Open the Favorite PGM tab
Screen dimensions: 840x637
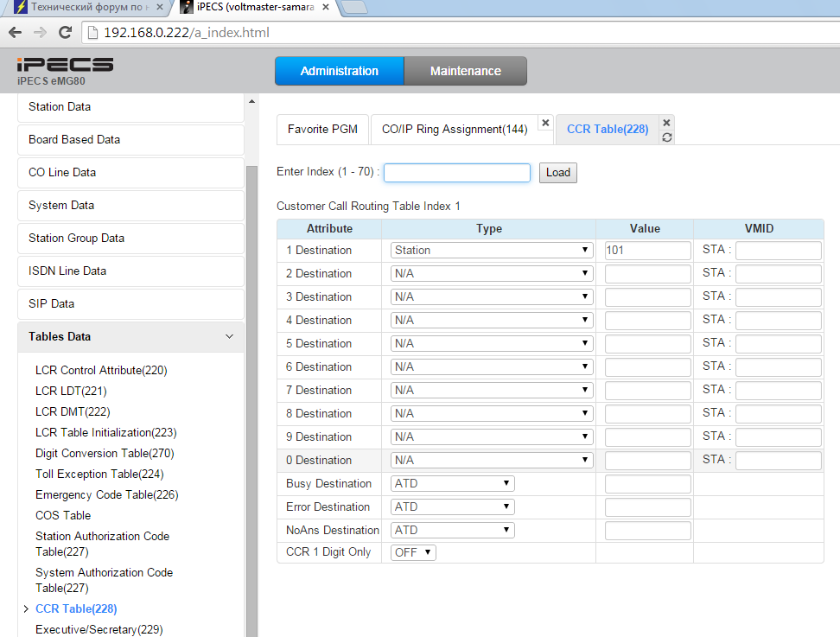coord(322,129)
